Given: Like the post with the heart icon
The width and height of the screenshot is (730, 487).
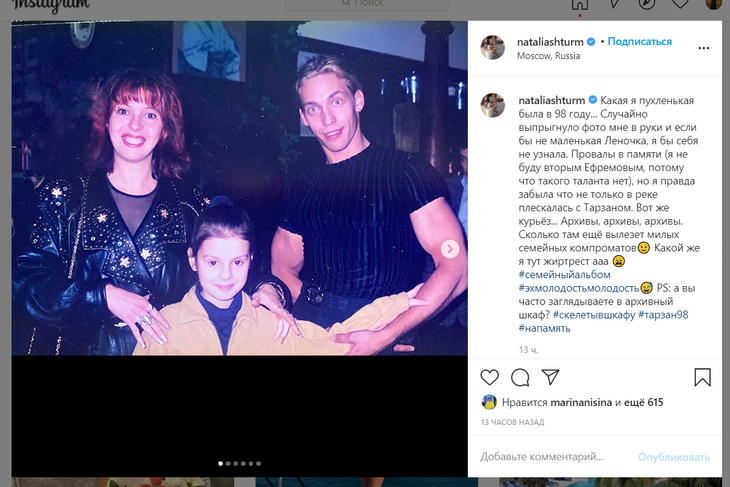Looking at the screenshot, I should click(489, 377).
